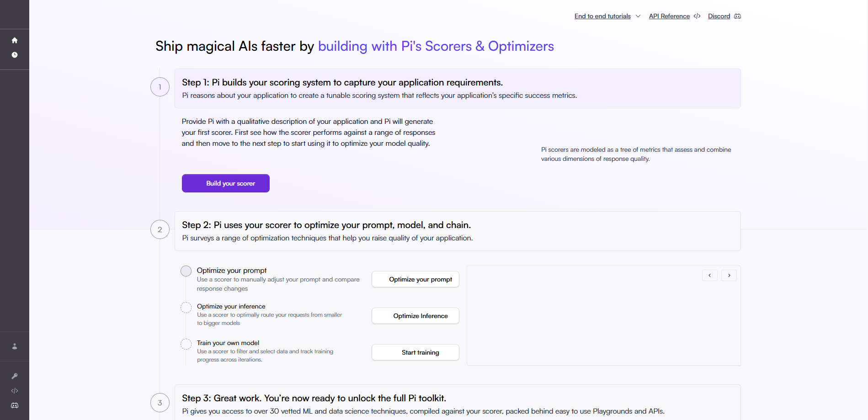Select the Train your own model radio button
This screenshot has height=420, width=868.
point(186,344)
